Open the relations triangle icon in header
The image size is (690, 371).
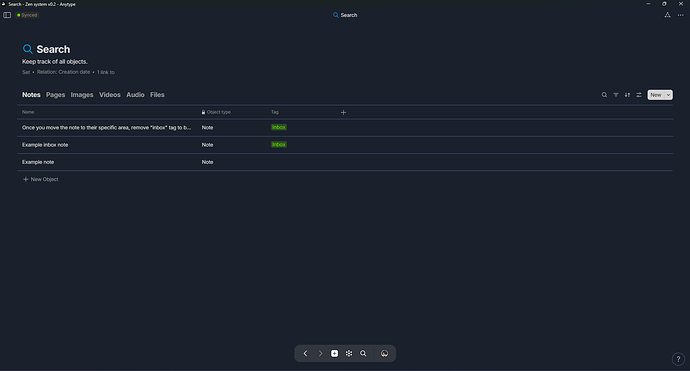[x=667, y=15]
